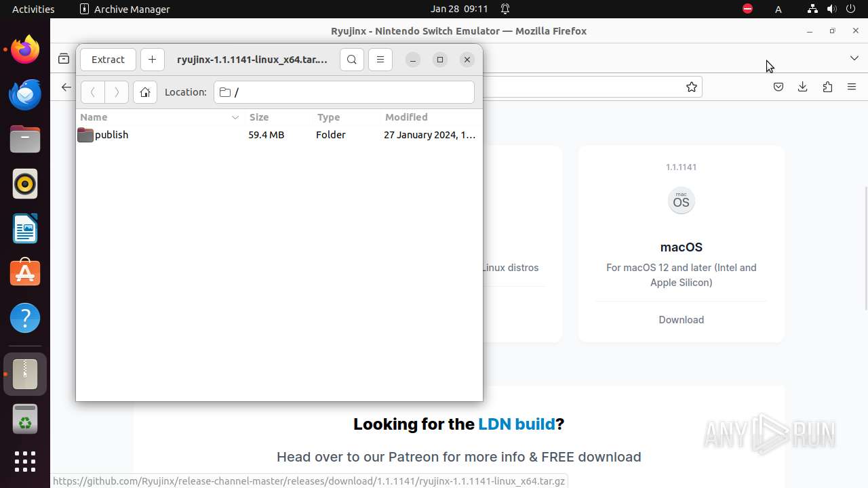
Task: Open Ubuntu Software from the dock
Action: tap(25, 273)
